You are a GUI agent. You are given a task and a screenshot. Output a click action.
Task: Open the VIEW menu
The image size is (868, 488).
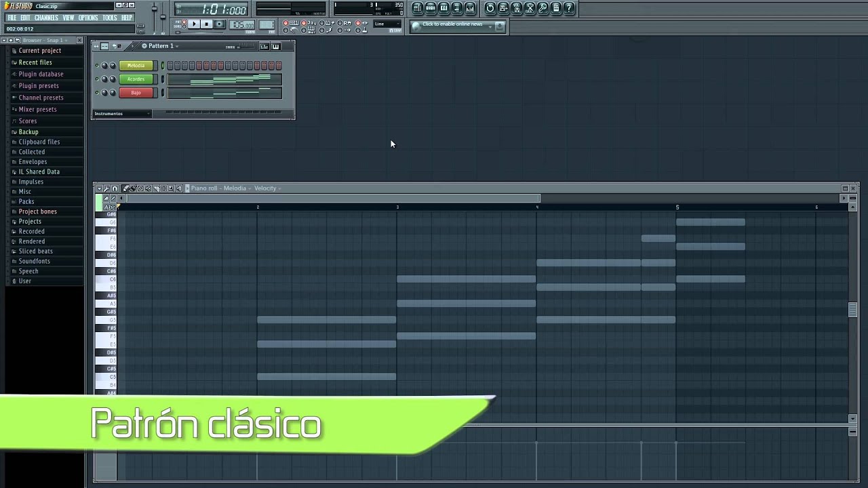pos(68,18)
